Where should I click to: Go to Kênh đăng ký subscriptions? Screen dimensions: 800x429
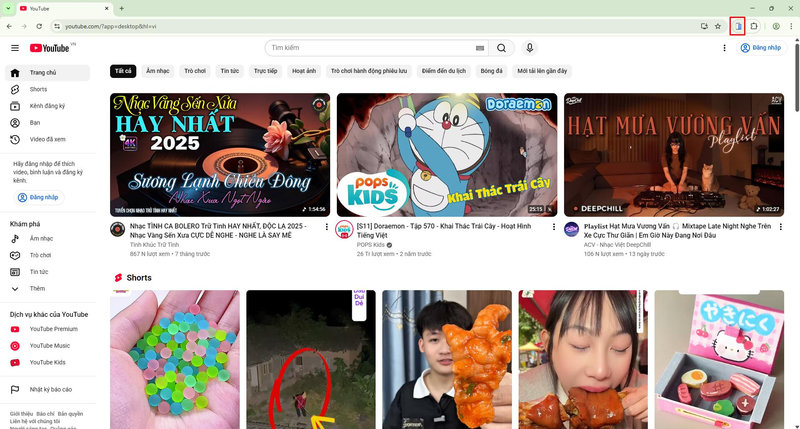coord(47,106)
